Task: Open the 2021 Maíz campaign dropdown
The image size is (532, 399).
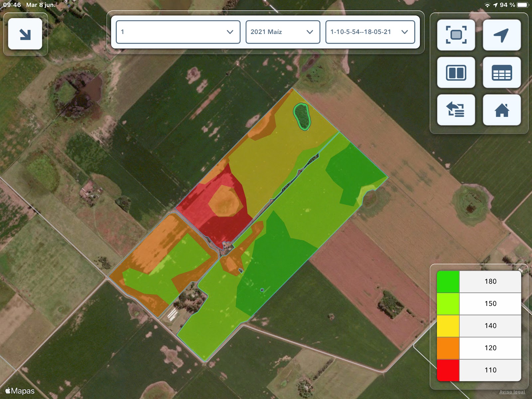Action: pos(283,32)
